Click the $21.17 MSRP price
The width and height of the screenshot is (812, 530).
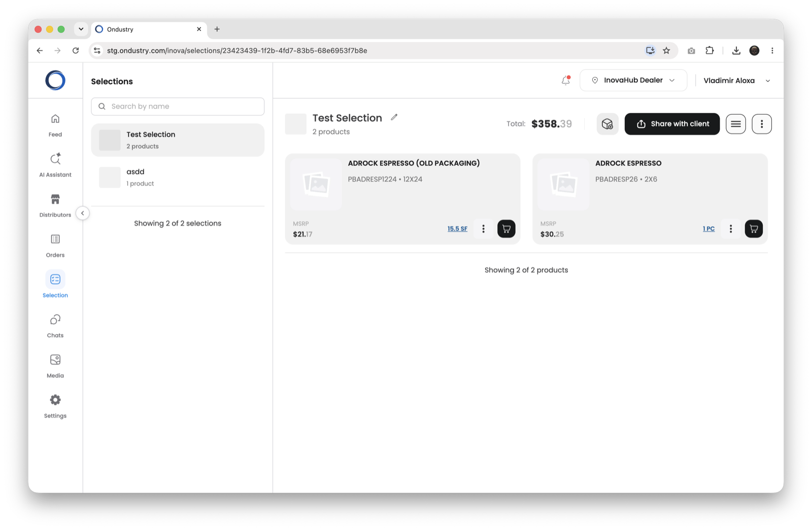click(x=302, y=234)
